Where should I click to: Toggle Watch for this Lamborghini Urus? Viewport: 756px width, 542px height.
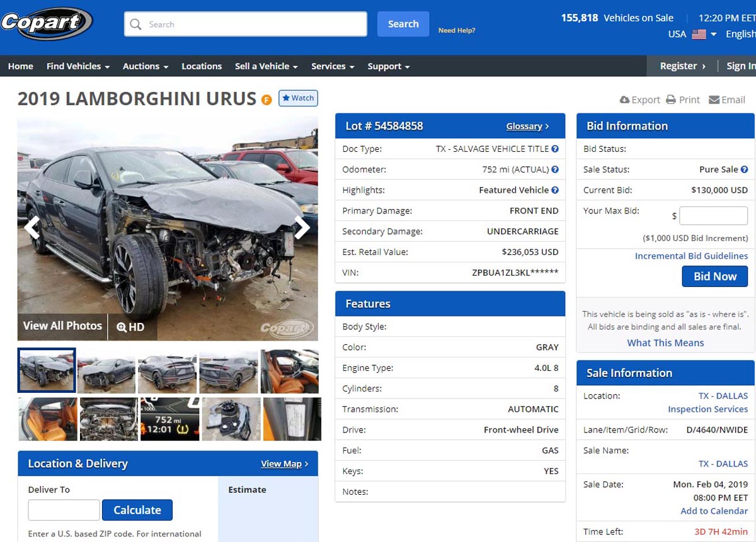click(x=298, y=98)
